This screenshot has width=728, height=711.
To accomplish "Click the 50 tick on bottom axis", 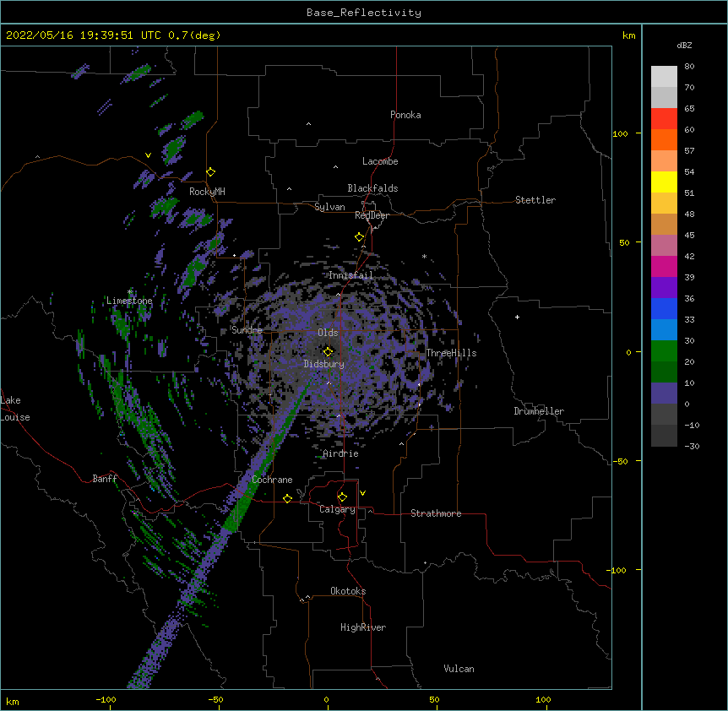I will click(434, 699).
